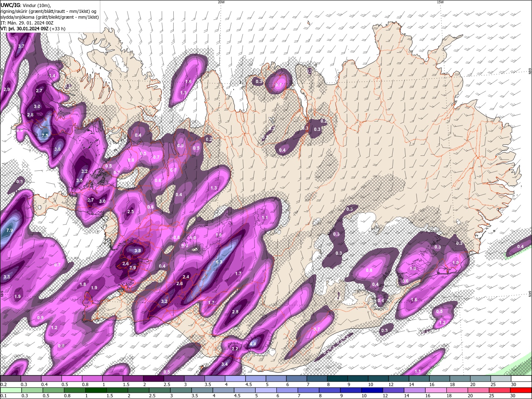Click the '7.9' precipitation value on the map
532x399 pixels.
(x=10, y=230)
